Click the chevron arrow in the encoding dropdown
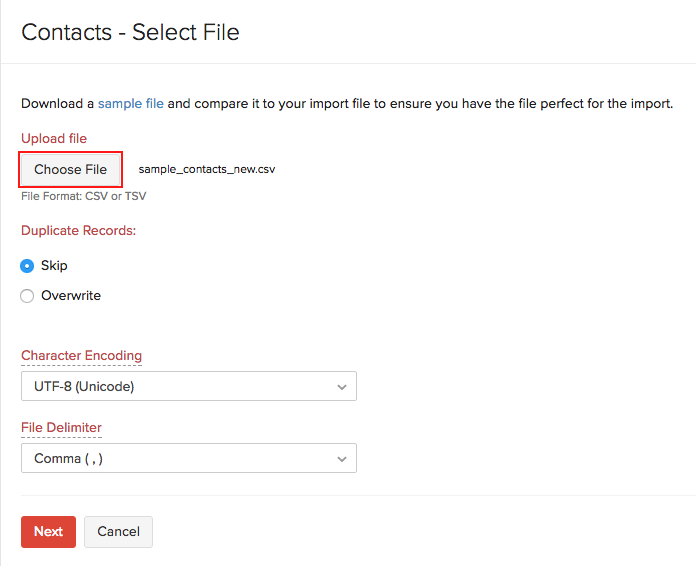The height and width of the screenshot is (566, 696). pyautogui.click(x=342, y=386)
